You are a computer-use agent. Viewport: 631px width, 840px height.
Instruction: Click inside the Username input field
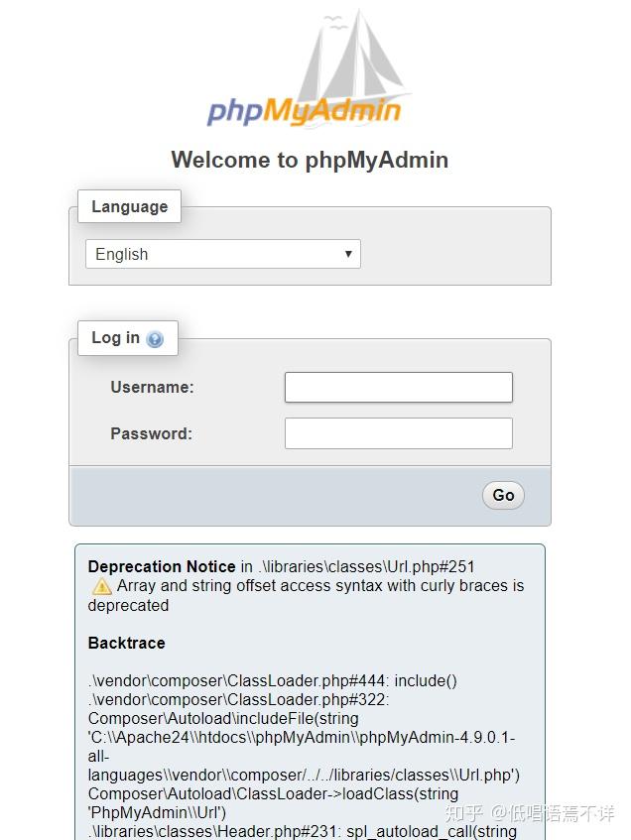click(398, 387)
